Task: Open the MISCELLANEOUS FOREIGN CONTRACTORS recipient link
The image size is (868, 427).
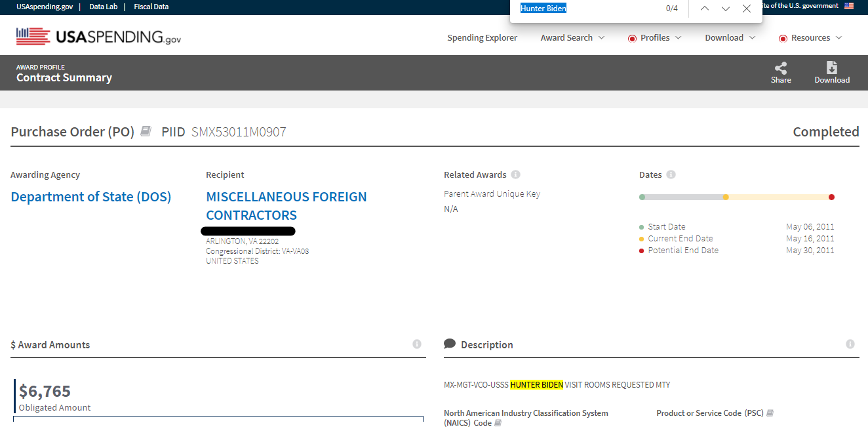Action: 286,206
